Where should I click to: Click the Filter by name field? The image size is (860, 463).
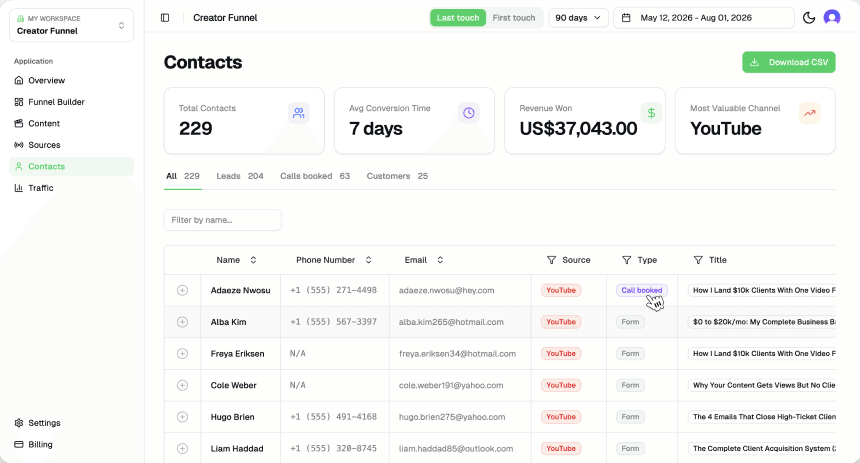pyautogui.click(x=223, y=220)
